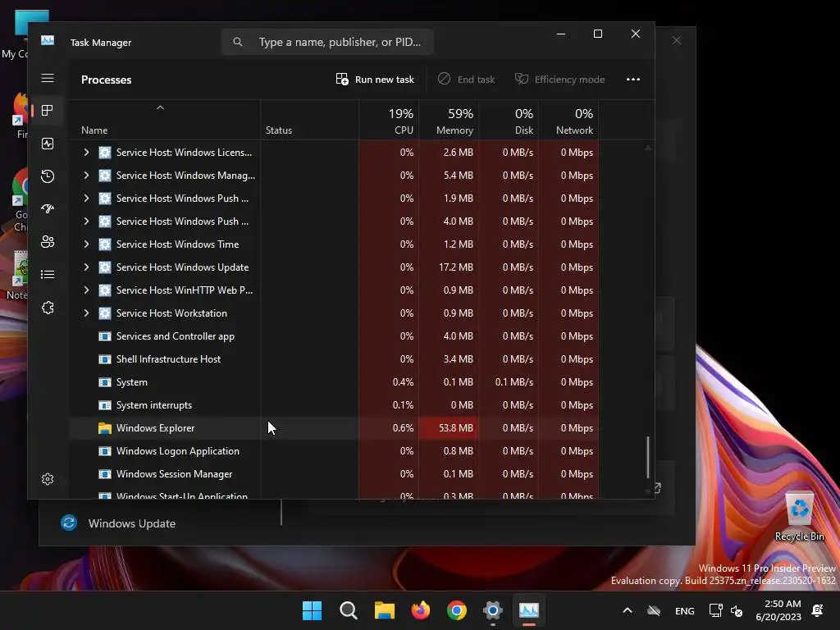Screen dimensions: 840x630
Task: Select the Windows Explorer process row
Action: 335,428
